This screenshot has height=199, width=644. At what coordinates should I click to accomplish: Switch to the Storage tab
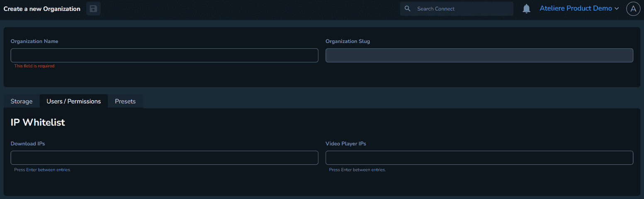22,101
